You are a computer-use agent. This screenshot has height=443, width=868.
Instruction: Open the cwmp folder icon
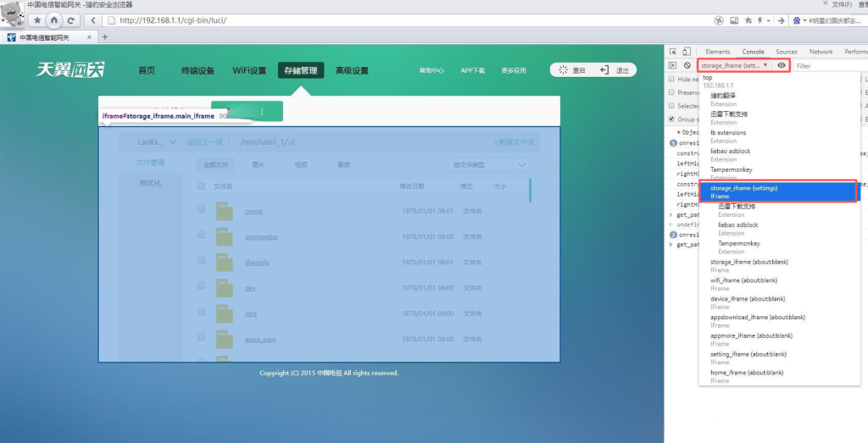[224, 211]
